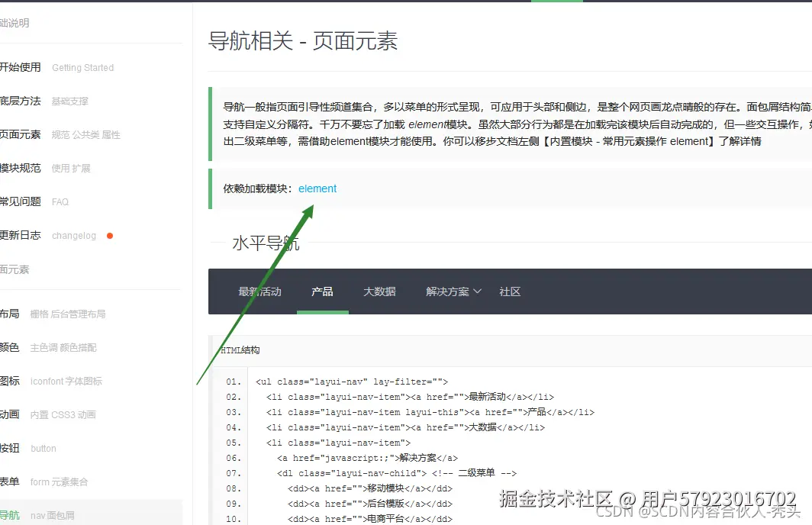812x525 pixels.
Task: Select the 产品 item in the horizontal nav demo
Action: coord(322,291)
